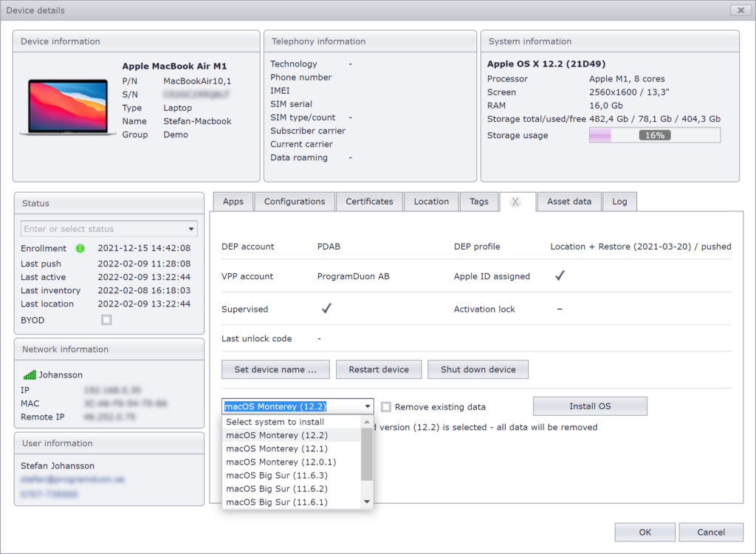Click the Install OS button
This screenshot has width=756, height=554.
[x=590, y=406]
